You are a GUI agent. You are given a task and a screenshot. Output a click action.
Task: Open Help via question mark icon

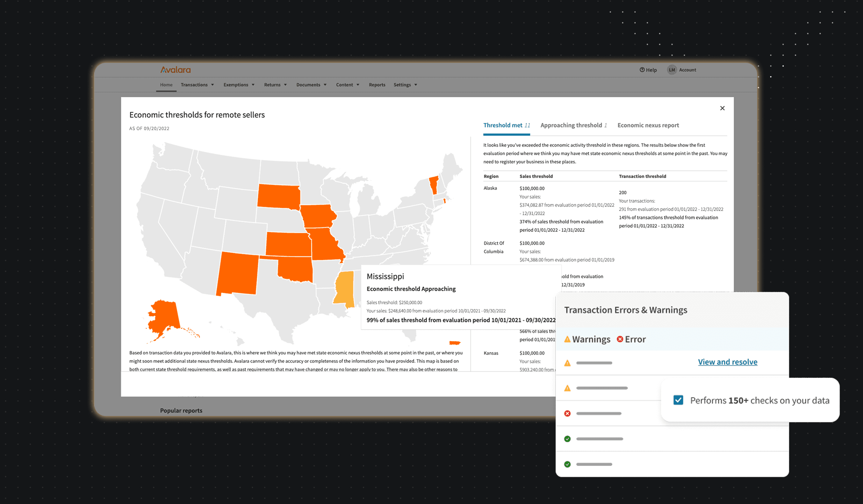642,70
